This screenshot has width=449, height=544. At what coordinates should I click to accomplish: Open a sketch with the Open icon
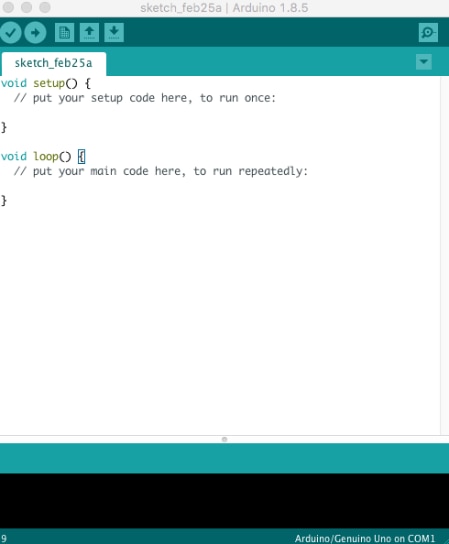pos(89,33)
